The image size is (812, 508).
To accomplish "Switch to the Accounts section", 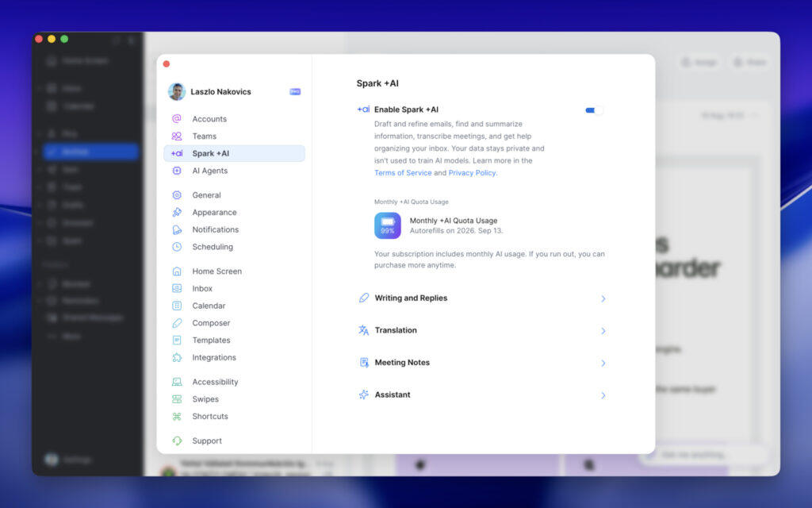I will pyautogui.click(x=234, y=119).
